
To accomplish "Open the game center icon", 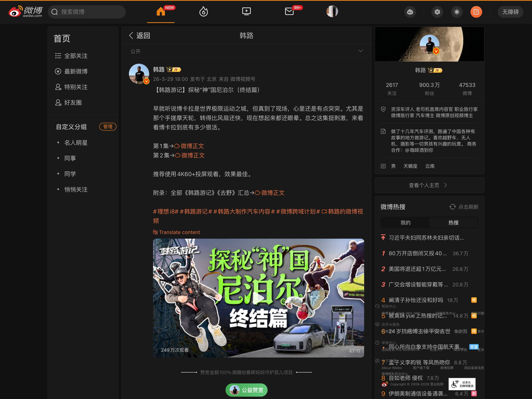I will coord(410,11).
